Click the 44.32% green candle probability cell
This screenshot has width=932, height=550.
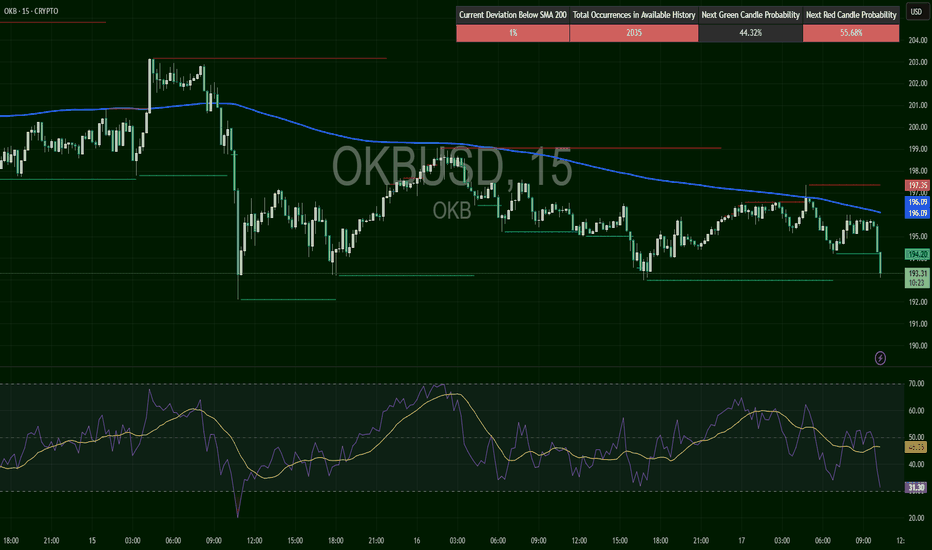(750, 33)
